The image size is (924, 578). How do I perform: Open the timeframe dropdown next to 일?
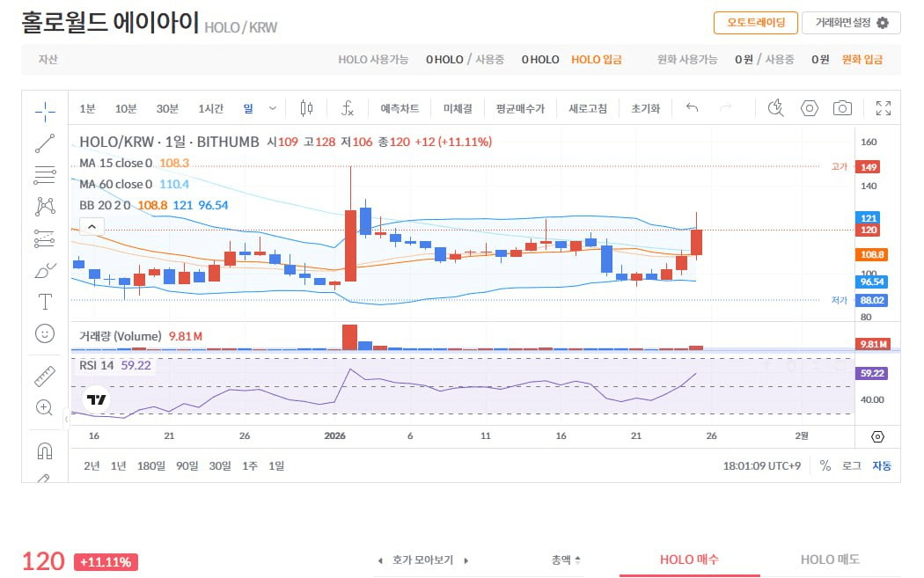pyautogui.click(x=271, y=107)
